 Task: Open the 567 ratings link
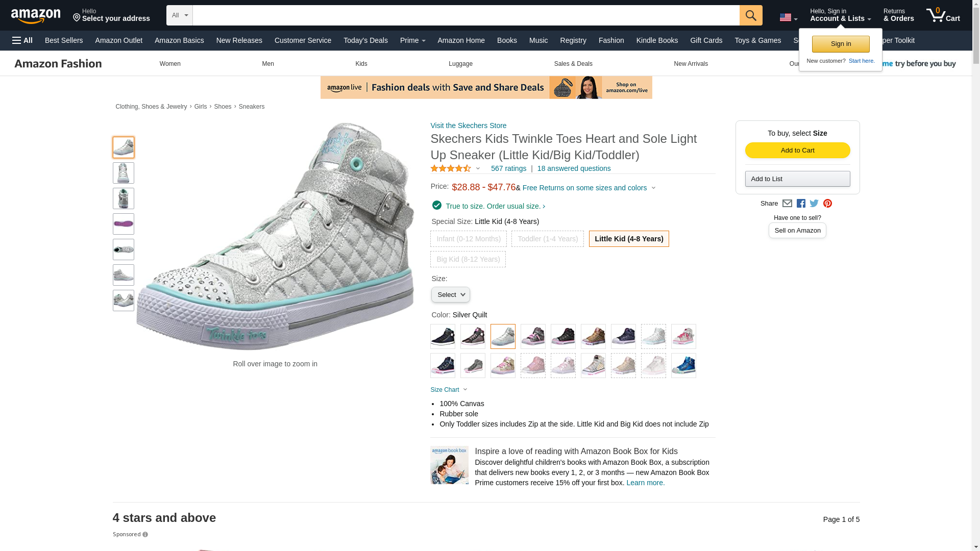click(x=508, y=168)
